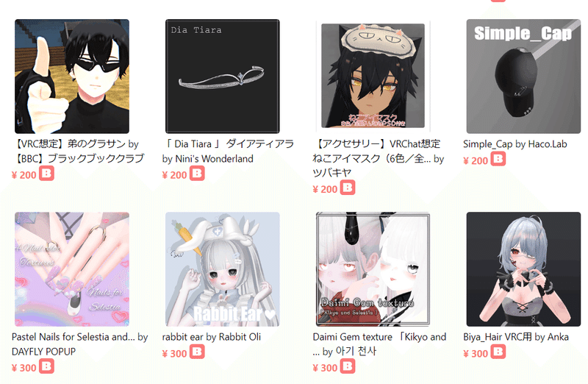588x384 pixels.
Task: Open 'Simple_Cap by Haco.Lab' title link
Action: (x=515, y=144)
